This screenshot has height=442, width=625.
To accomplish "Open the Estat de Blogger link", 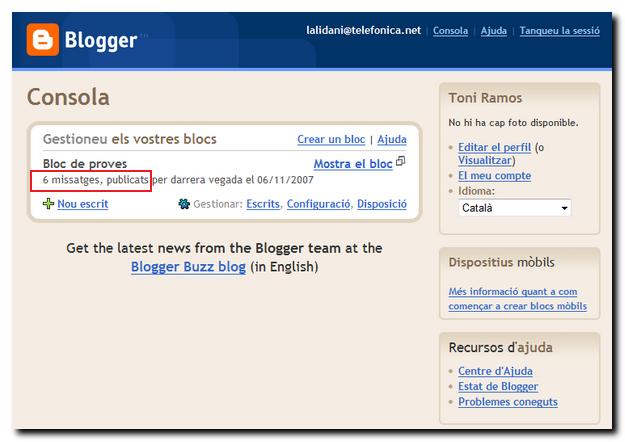I will pyautogui.click(x=498, y=387).
